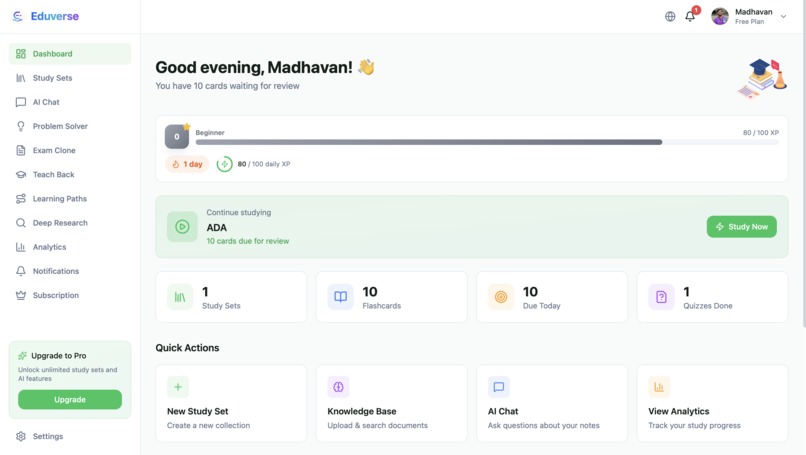Click the Beginner XP progress bar
This screenshot has width=806, height=455.
click(x=487, y=142)
